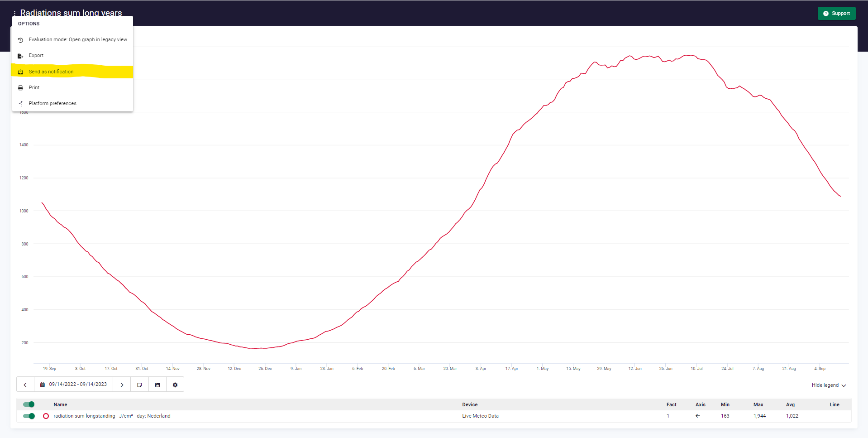Viewport: 868px width, 438px height.
Task: Collapse the legend with Hide legend
Action: (x=828, y=385)
